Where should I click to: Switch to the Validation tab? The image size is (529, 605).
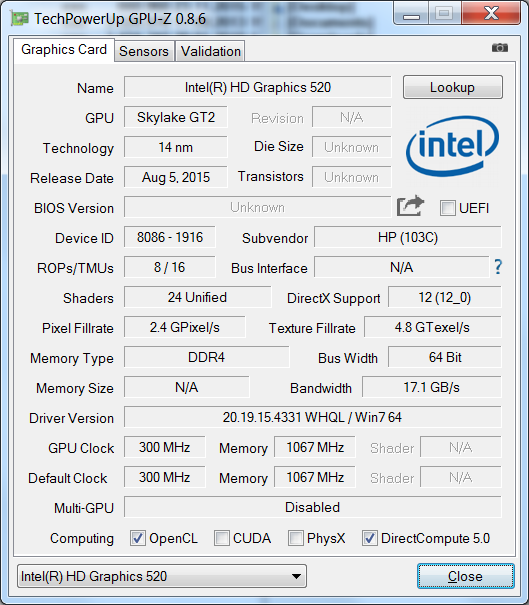coord(211,51)
